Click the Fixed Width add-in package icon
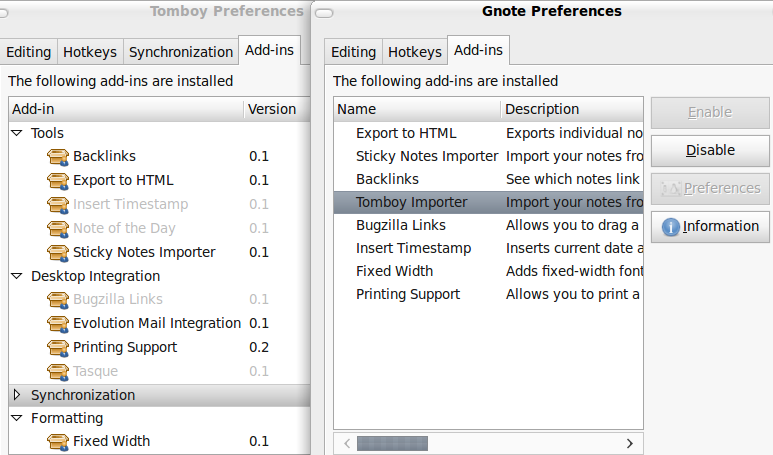Screen dimensions: 773x455 pyautogui.click(x=58, y=442)
